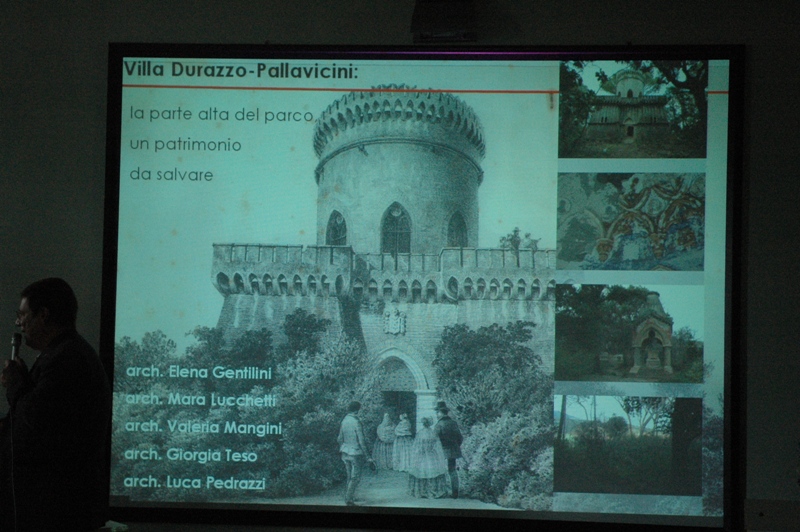
Task: Select the bottom photo of trees and landscape
Action: (x=628, y=445)
